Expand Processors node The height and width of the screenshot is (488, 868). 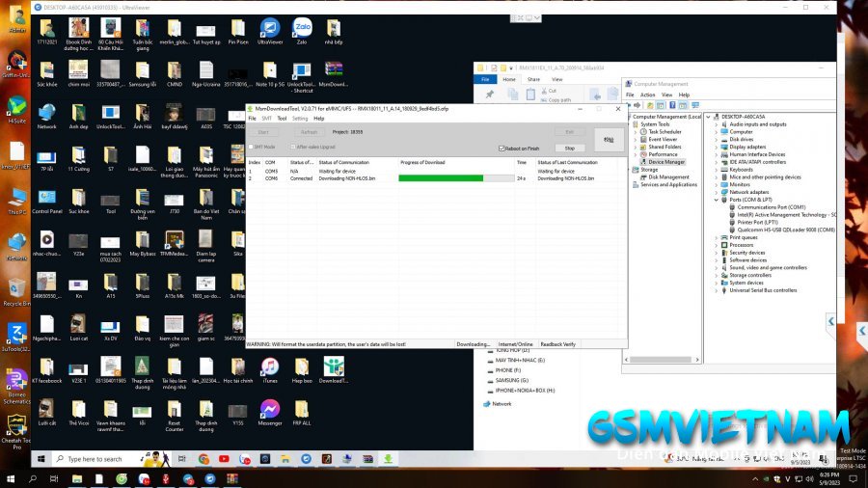point(716,245)
